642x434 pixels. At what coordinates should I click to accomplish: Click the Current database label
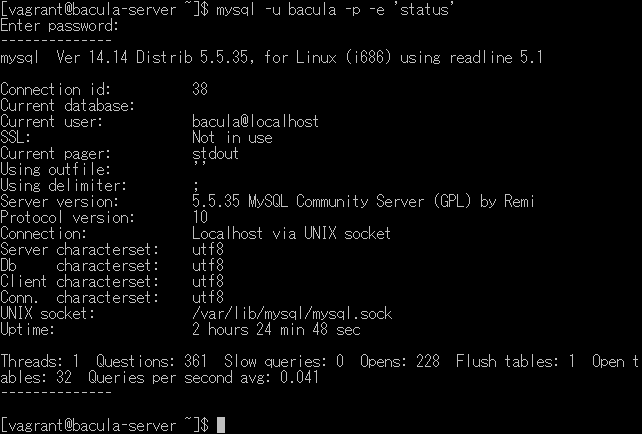click(x=68, y=106)
